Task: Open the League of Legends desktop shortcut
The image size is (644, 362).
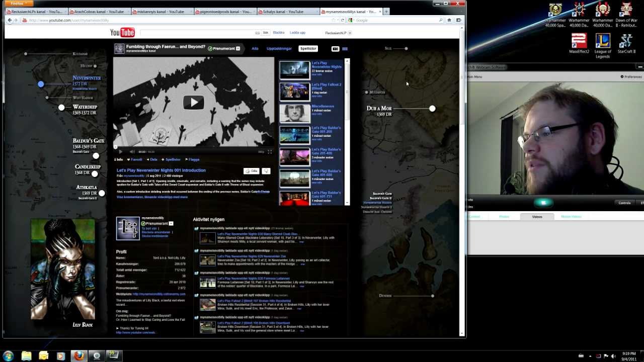Action: (603, 46)
